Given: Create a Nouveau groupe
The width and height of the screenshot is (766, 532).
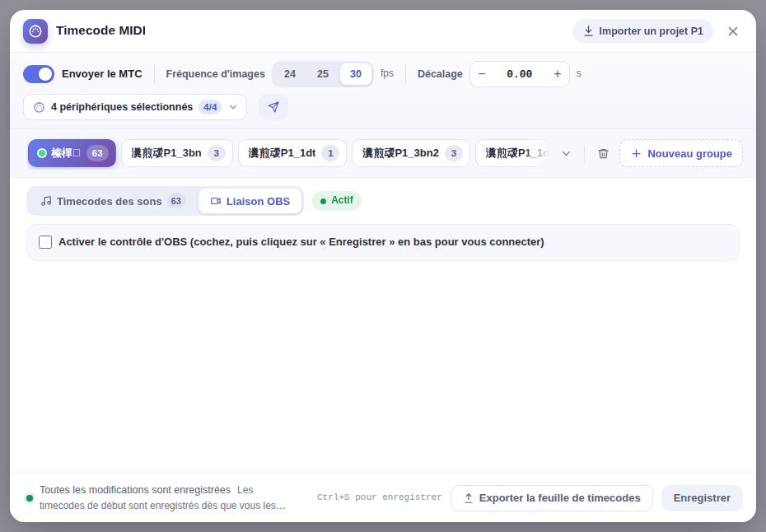Looking at the screenshot, I should [681, 153].
